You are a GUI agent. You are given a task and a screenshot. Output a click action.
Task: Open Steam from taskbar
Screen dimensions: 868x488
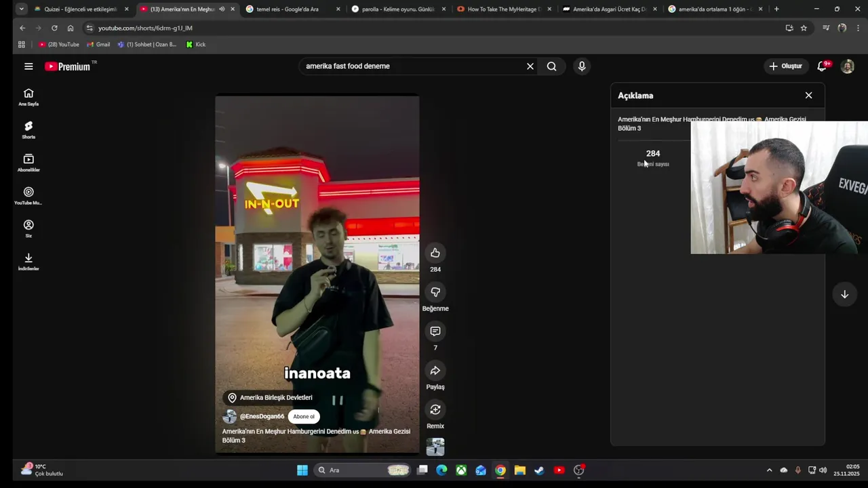(539, 470)
